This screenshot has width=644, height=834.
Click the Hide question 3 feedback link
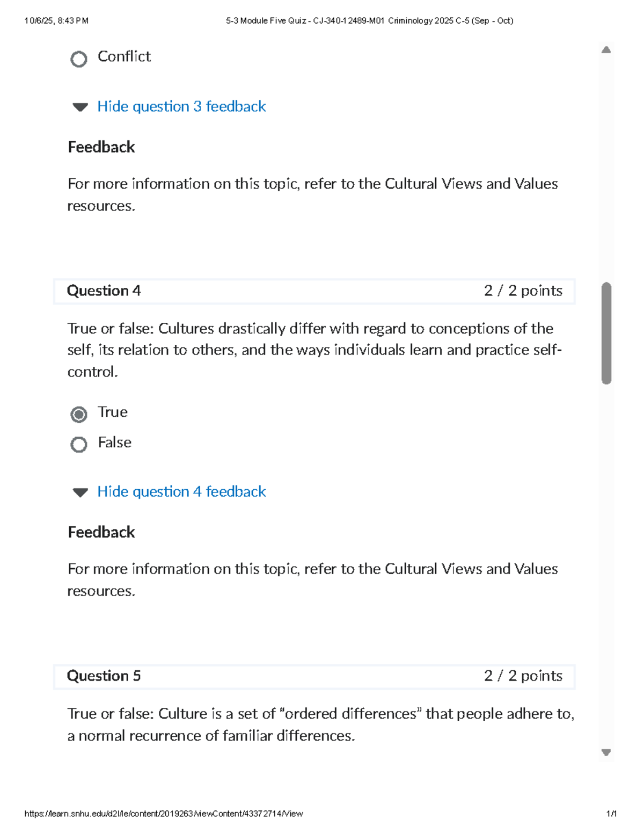point(181,107)
